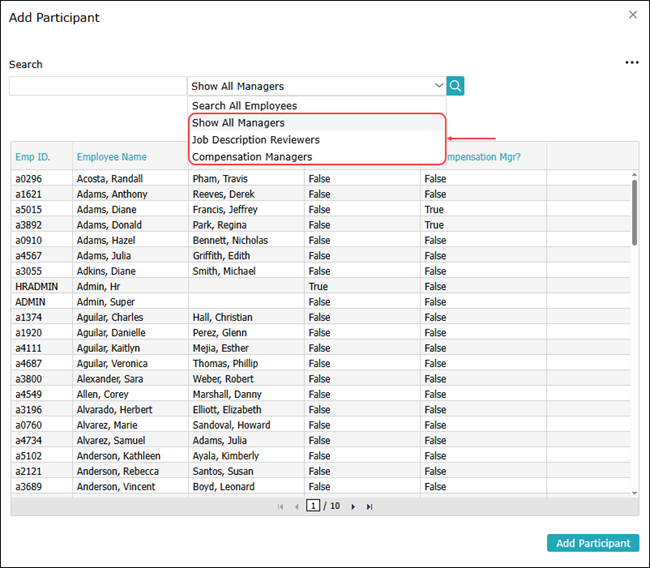Open the three-dot more options menu
650x568 pixels.
tap(631, 62)
